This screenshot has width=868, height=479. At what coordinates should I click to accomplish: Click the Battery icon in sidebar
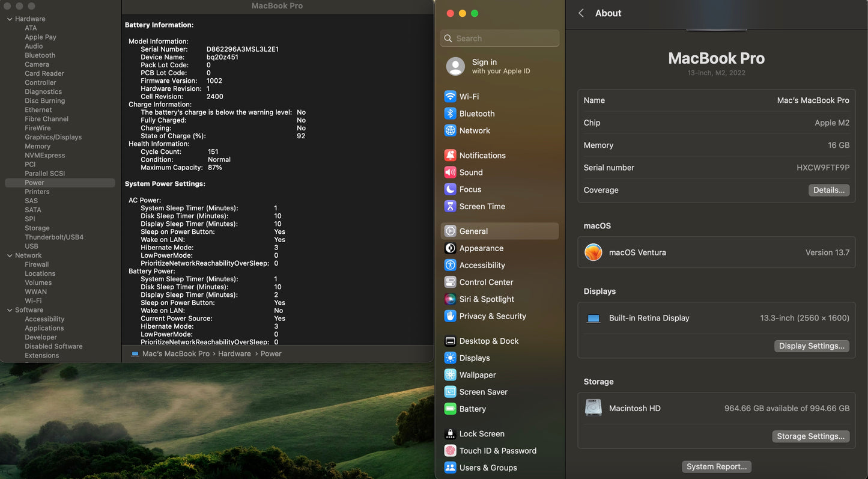pos(450,409)
